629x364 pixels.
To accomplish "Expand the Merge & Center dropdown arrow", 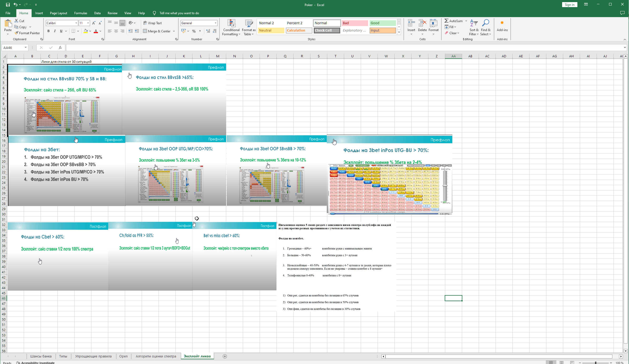I will 174,31.
